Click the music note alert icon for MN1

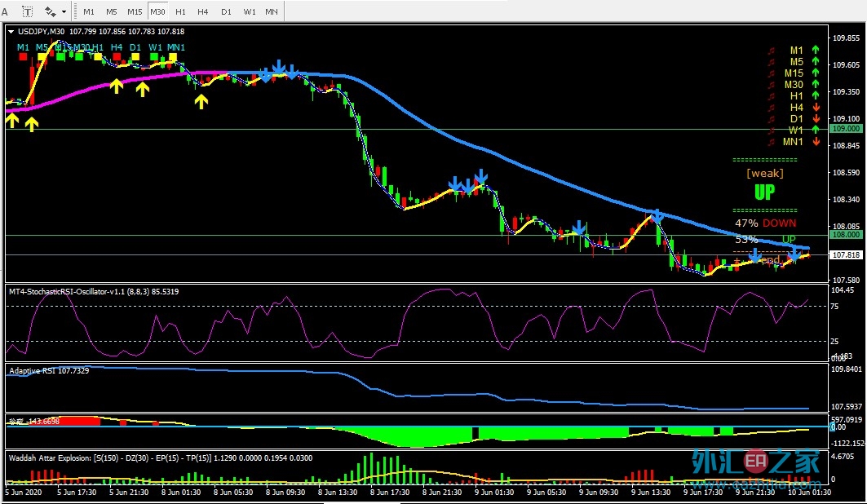[x=772, y=142]
